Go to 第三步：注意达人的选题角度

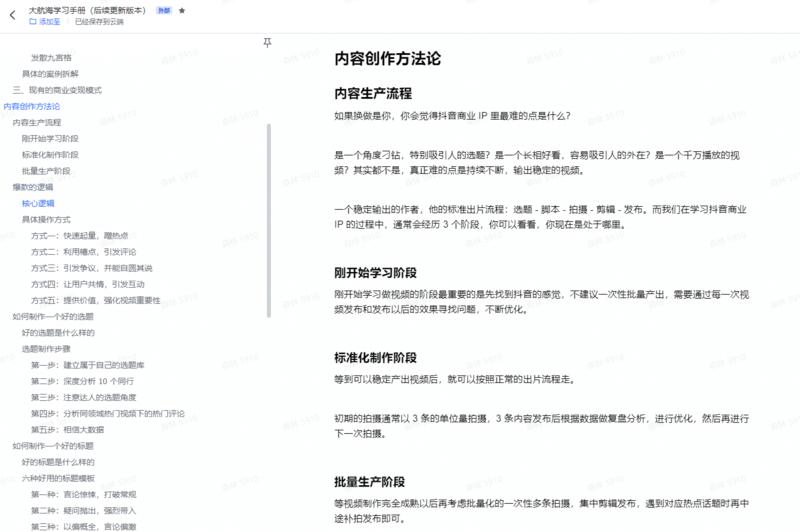84,397
